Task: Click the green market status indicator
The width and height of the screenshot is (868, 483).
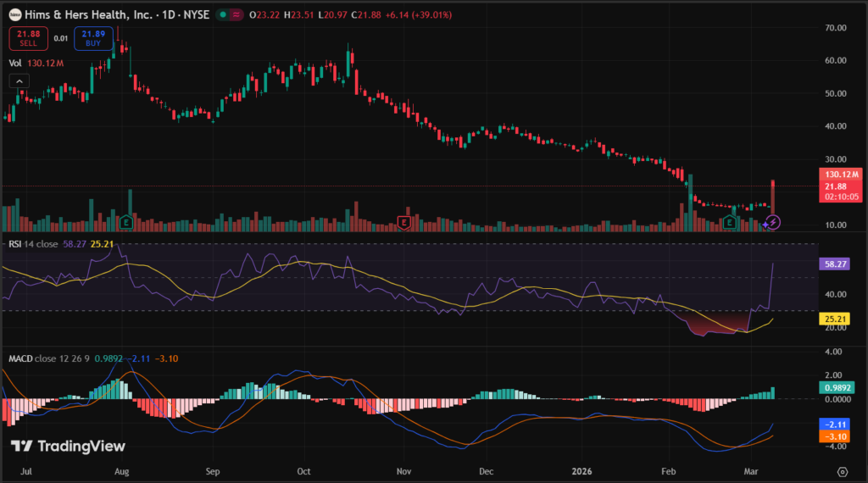Action: [222, 15]
